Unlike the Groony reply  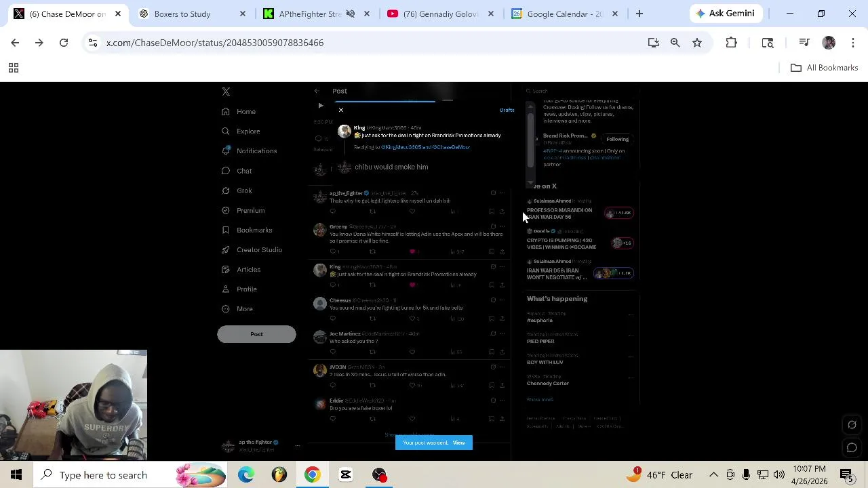(412, 251)
